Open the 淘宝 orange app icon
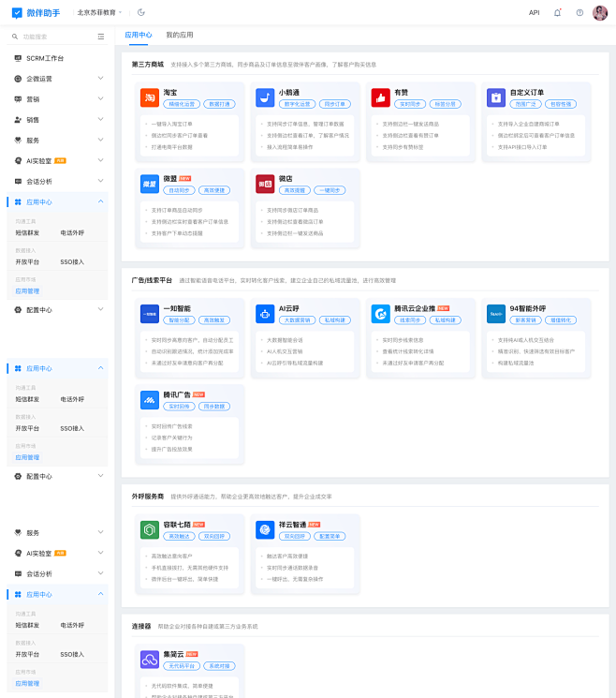The height and width of the screenshot is (698, 616). pyautogui.click(x=150, y=98)
